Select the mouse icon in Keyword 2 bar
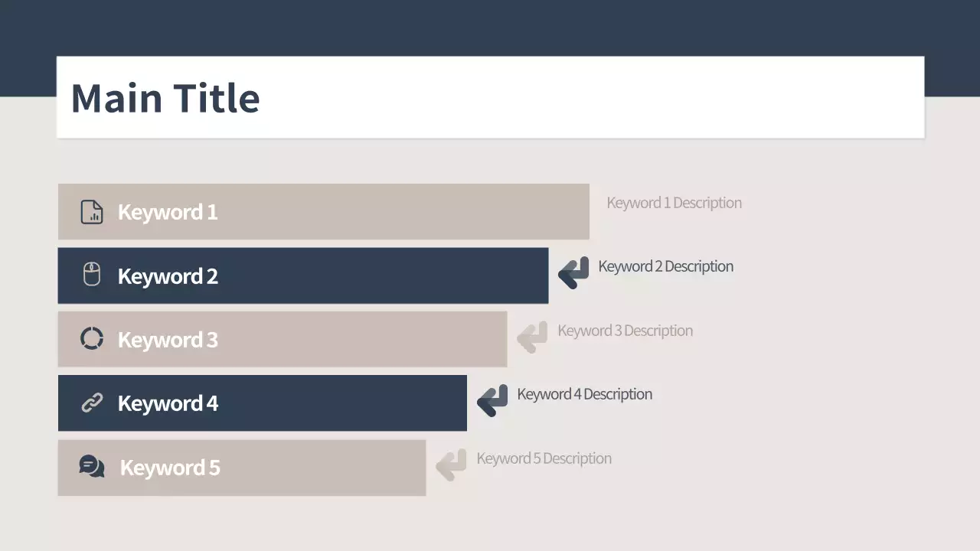Viewport: 980px width, 551px height. pos(92,275)
